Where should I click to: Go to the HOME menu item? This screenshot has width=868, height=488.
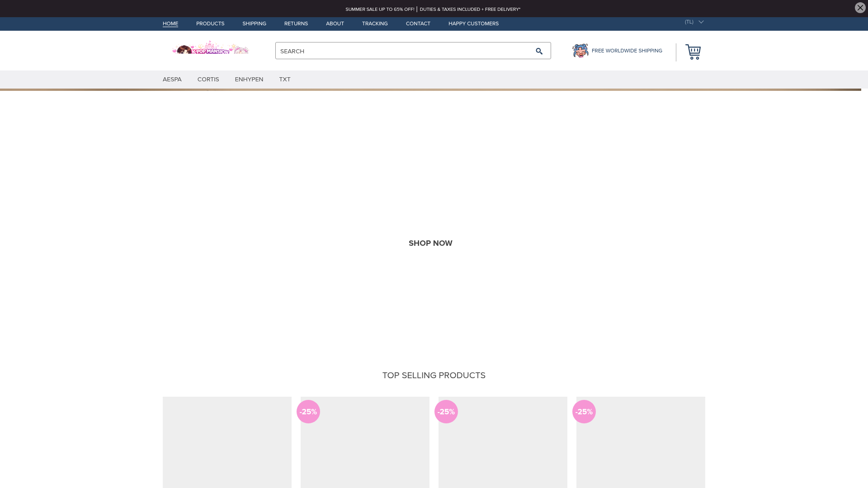pos(170,23)
